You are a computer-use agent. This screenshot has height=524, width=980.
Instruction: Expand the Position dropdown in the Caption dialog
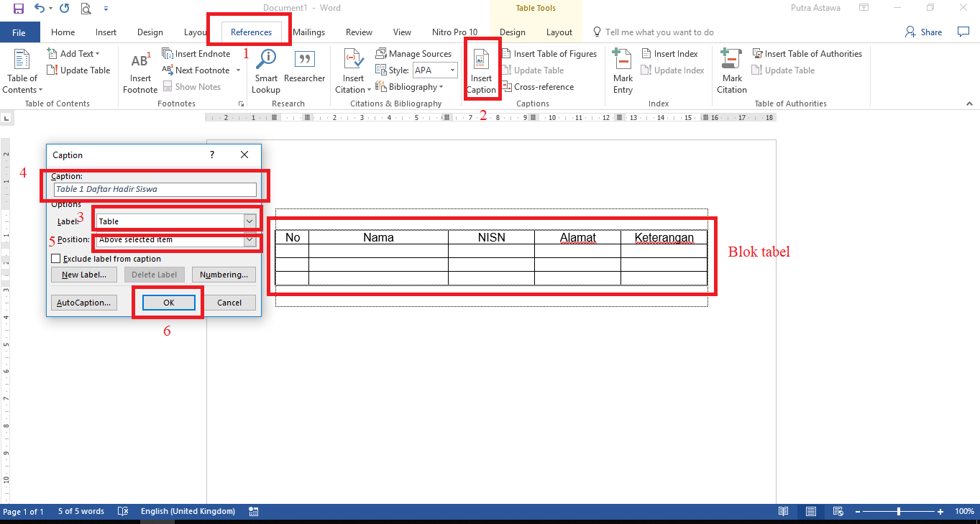(249, 239)
